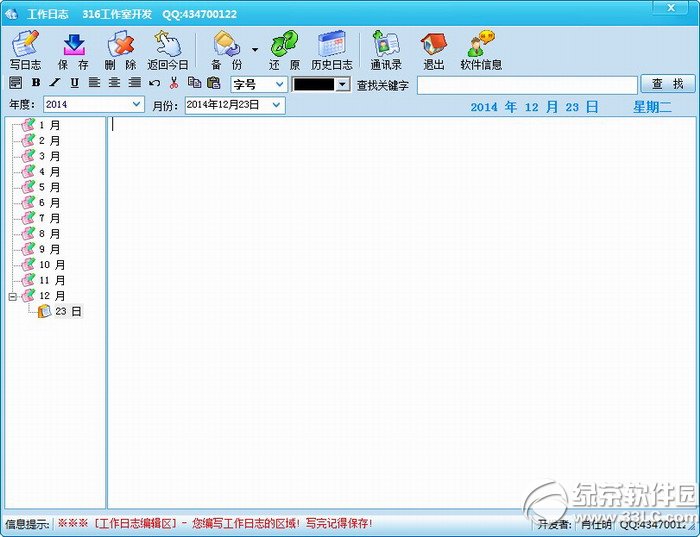Open the 23 日 log entry
The height and width of the screenshot is (537, 700).
[x=60, y=311]
